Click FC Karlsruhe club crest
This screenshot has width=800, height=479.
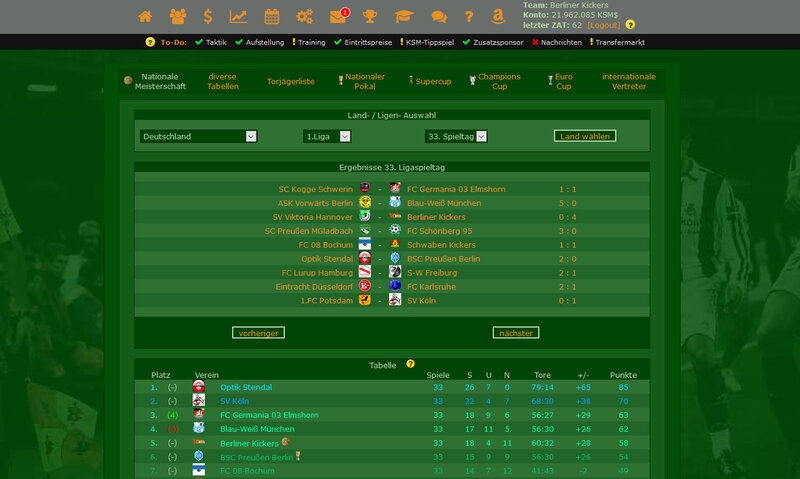pyautogui.click(x=395, y=286)
